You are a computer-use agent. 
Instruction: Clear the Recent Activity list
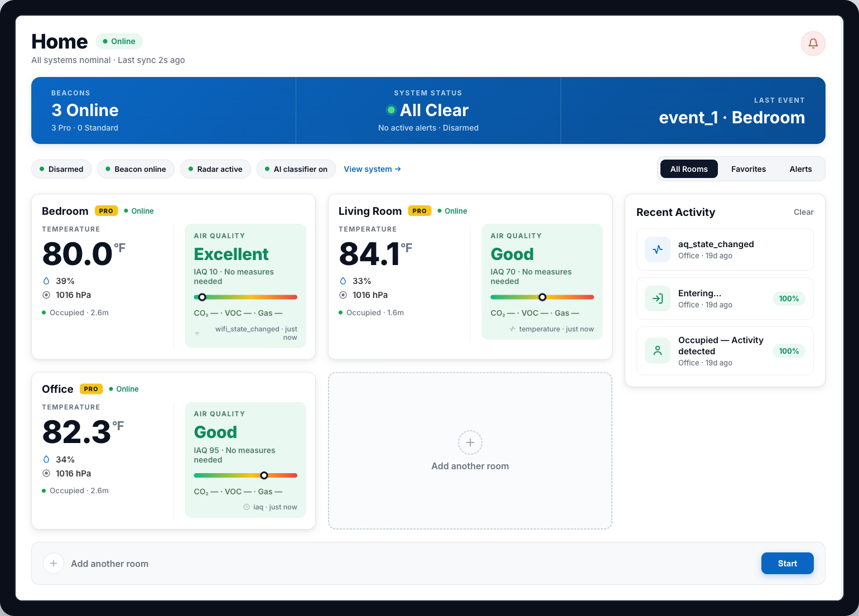(x=803, y=212)
